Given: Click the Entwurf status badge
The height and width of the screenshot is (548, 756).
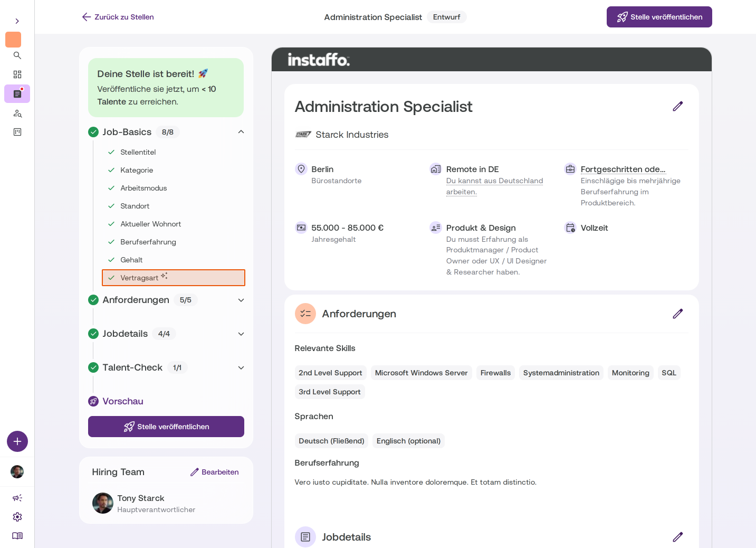Looking at the screenshot, I should point(447,17).
